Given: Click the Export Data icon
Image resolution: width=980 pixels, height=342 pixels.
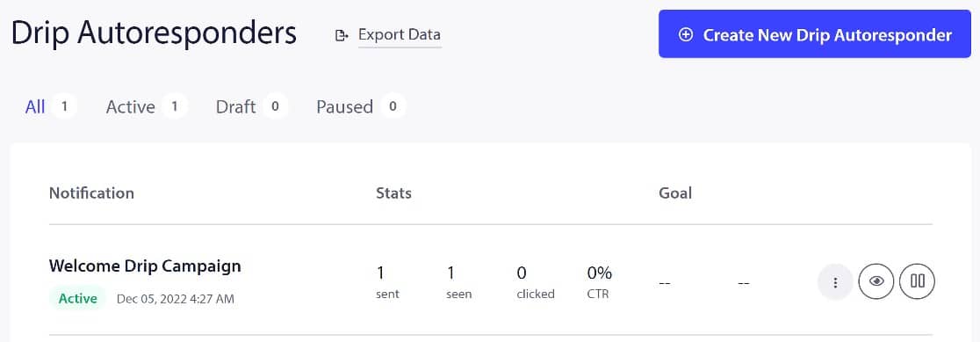Looking at the screenshot, I should (342, 35).
